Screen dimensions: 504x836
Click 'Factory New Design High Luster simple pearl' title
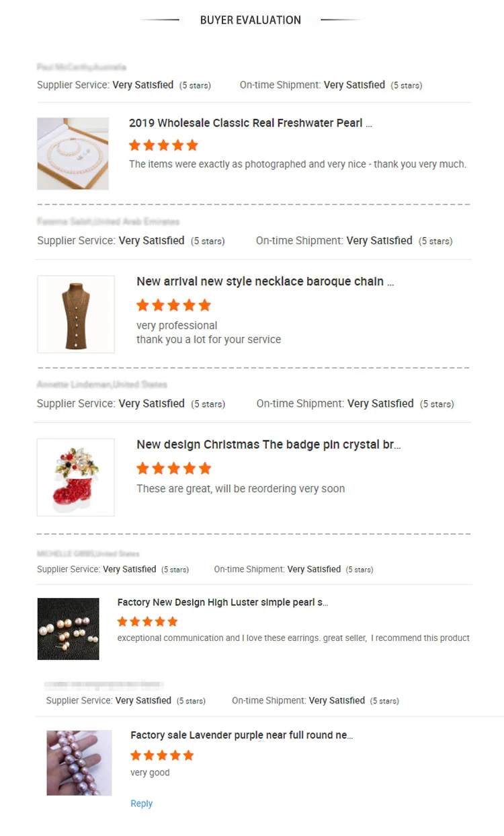tap(222, 603)
